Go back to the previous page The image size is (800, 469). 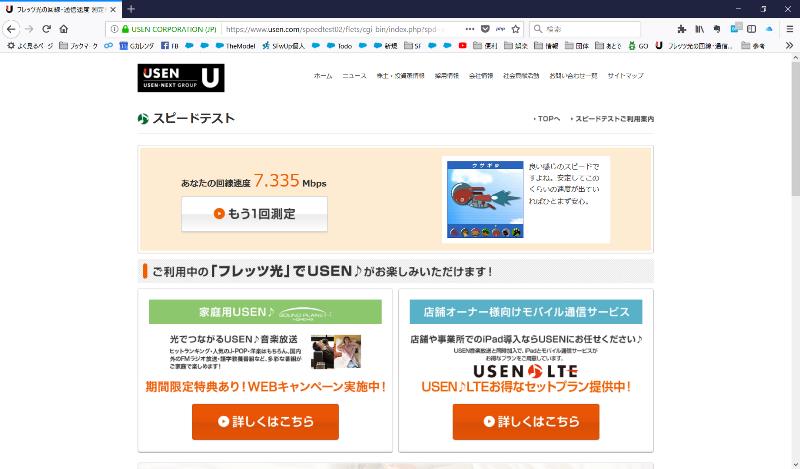(x=11, y=29)
